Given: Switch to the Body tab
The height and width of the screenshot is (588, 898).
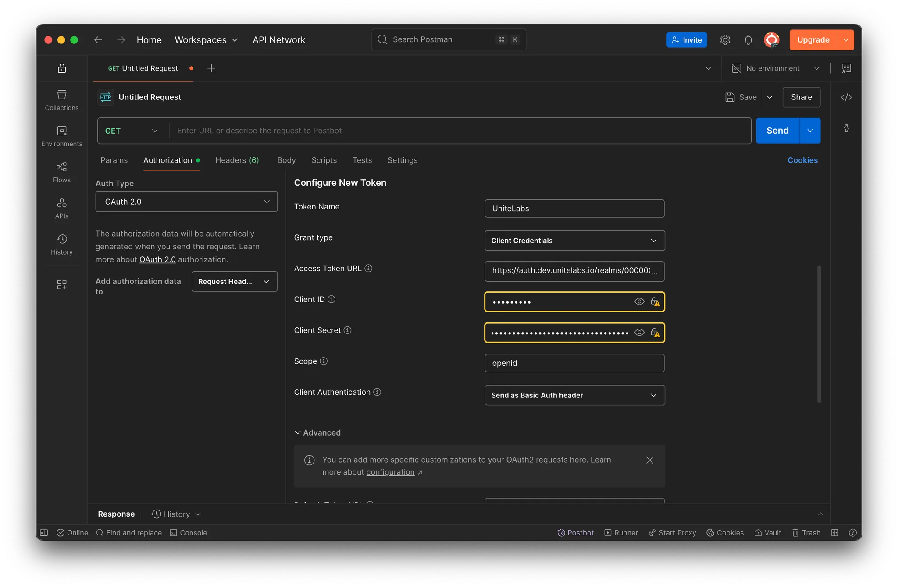Looking at the screenshot, I should click(x=286, y=160).
